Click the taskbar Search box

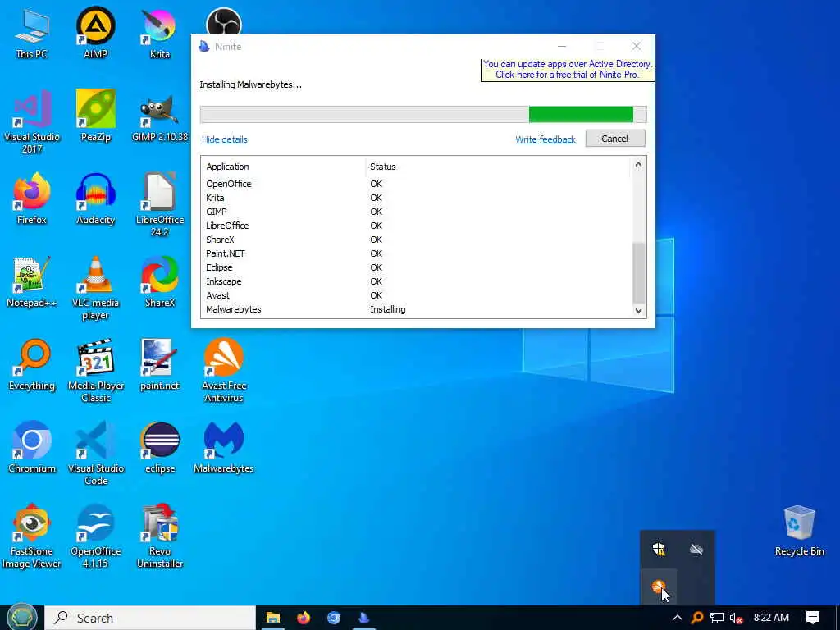click(x=150, y=618)
